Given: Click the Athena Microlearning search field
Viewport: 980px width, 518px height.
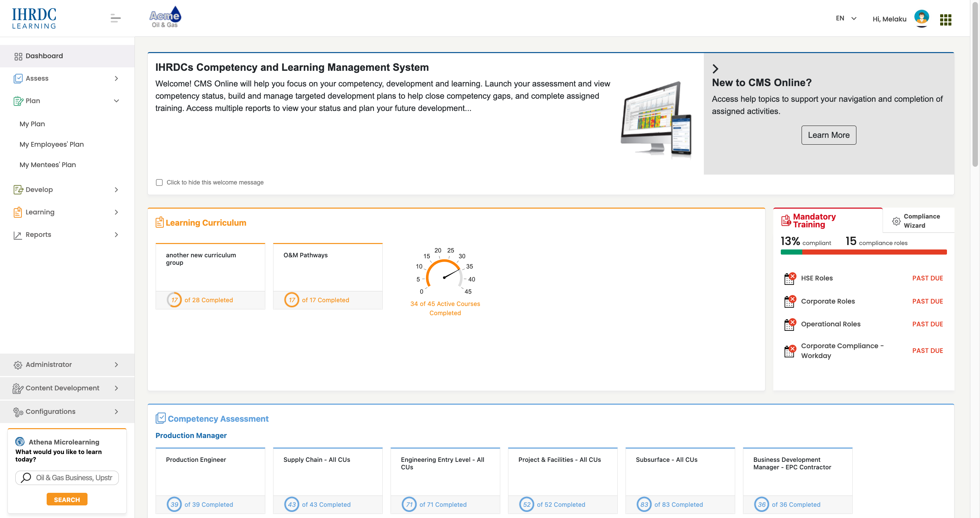Looking at the screenshot, I should (67, 478).
